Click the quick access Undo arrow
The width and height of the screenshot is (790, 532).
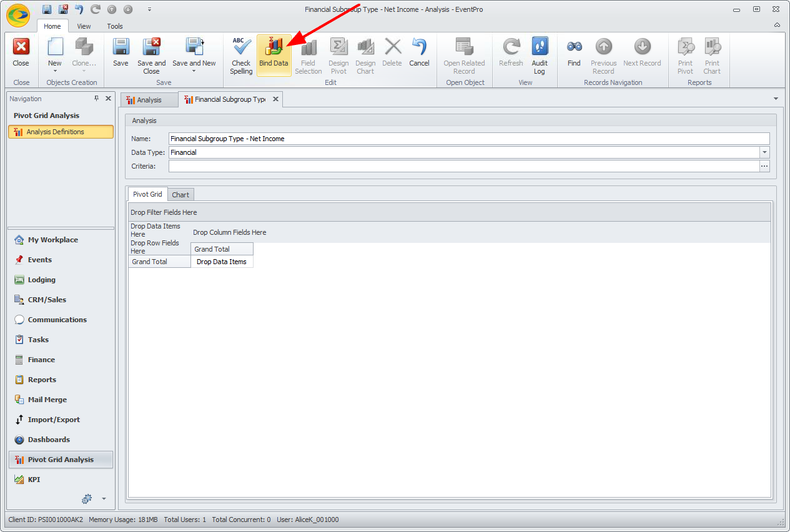[79, 9]
